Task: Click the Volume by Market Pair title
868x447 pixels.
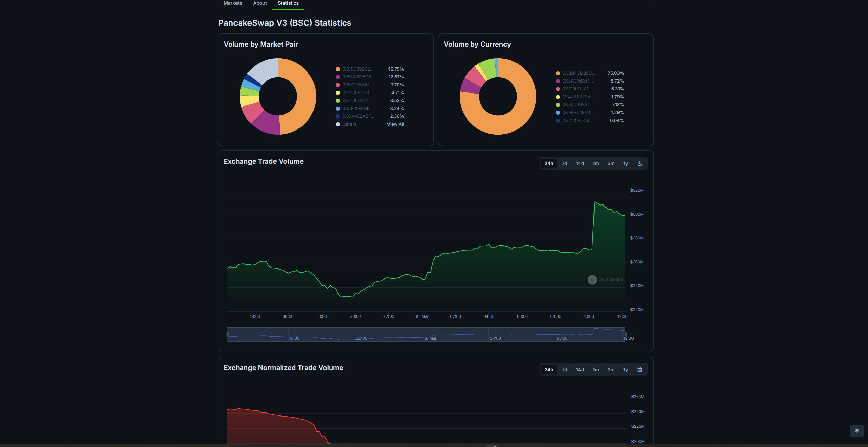Action: 261,44
